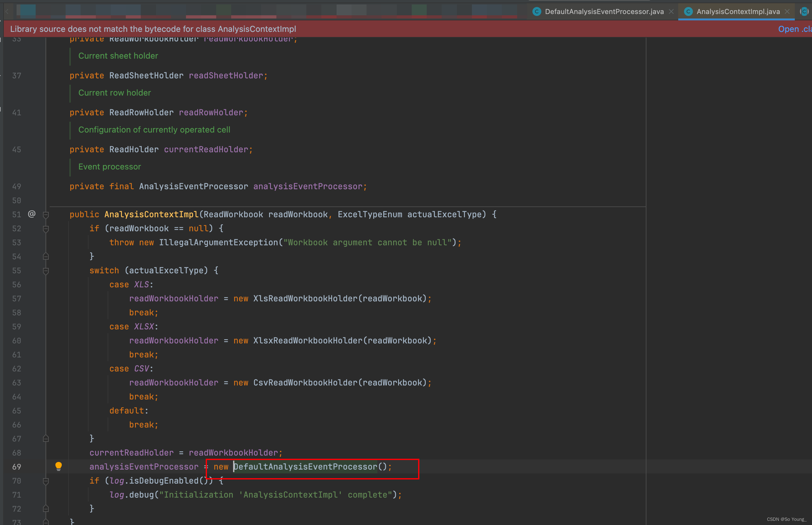Fold the log.isDebugEnabled block on line 70
The height and width of the screenshot is (525, 812).
point(46,481)
